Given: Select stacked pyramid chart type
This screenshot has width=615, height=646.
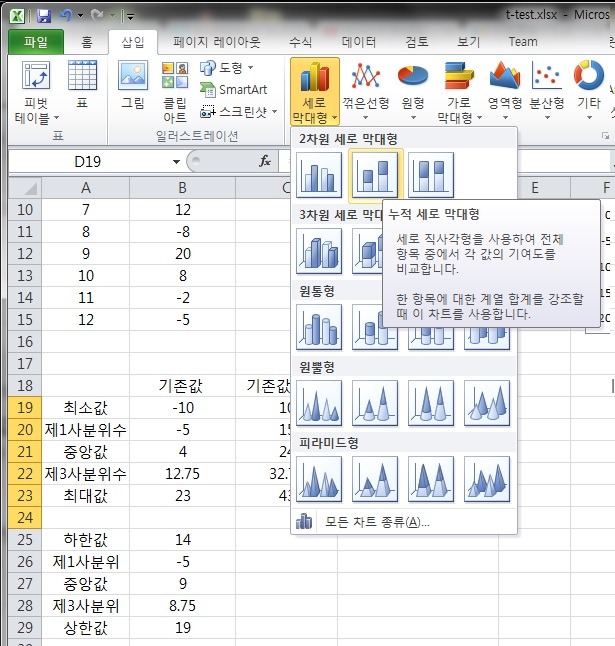Looking at the screenshot, I should 375,479.
